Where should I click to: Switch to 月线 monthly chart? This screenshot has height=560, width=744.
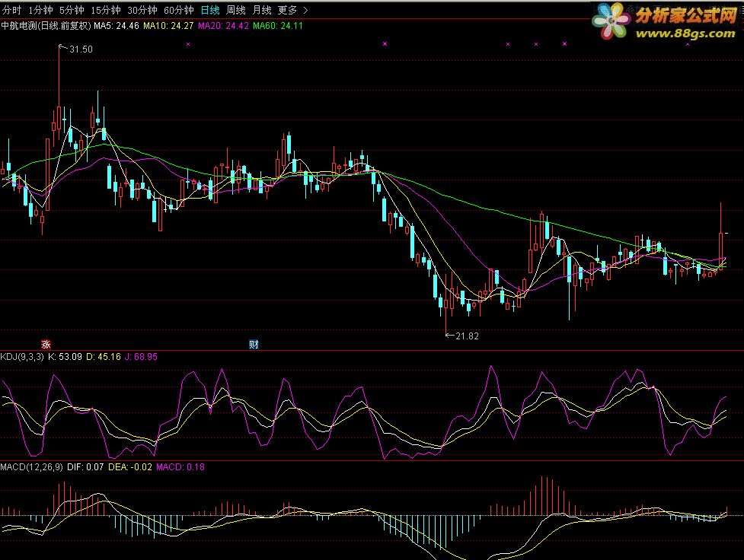coord(262,10)
